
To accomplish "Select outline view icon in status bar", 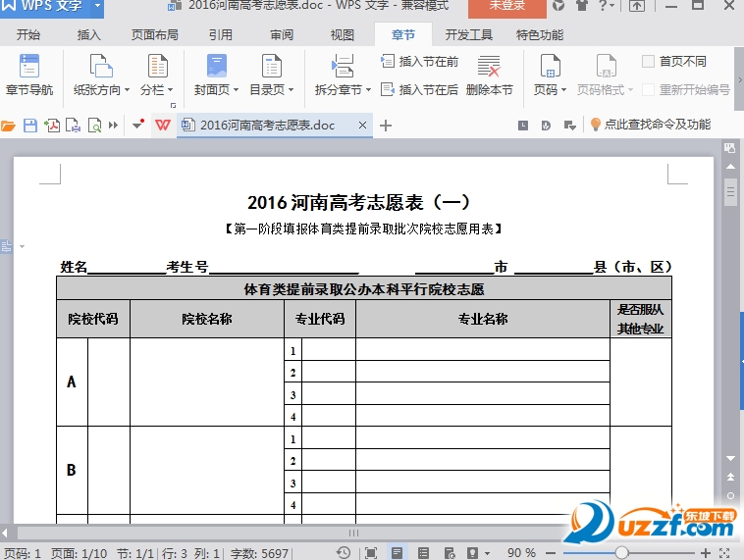I will (423, 552).
